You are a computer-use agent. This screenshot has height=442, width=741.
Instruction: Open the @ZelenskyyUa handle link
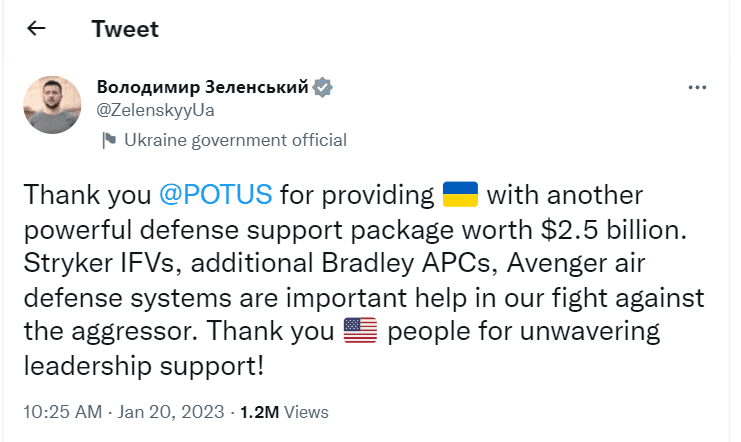click(155, 110)
